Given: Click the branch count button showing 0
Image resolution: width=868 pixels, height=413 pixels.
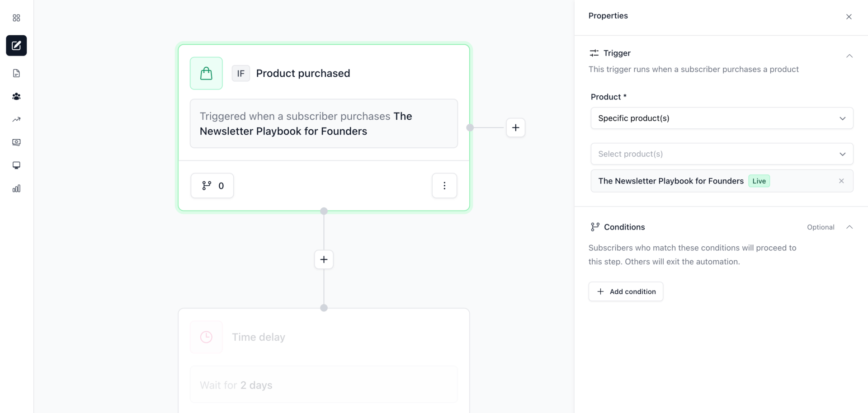Looking at the screenshot, I should [212, 186].
